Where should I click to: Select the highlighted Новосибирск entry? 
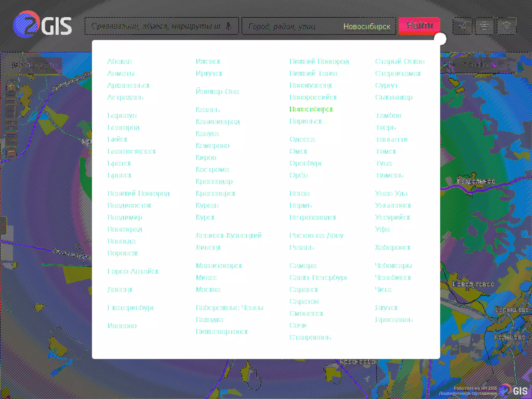click(x=311, y=109)
